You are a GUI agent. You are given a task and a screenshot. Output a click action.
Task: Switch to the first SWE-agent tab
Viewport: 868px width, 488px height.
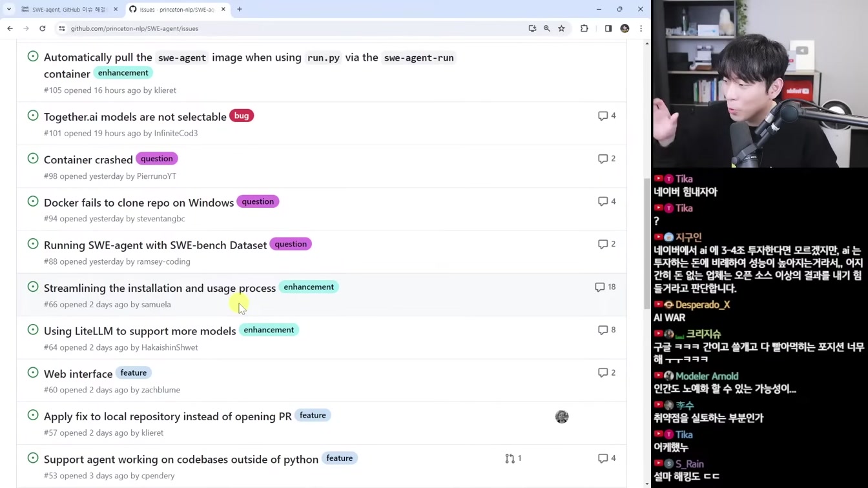point(70,9)
